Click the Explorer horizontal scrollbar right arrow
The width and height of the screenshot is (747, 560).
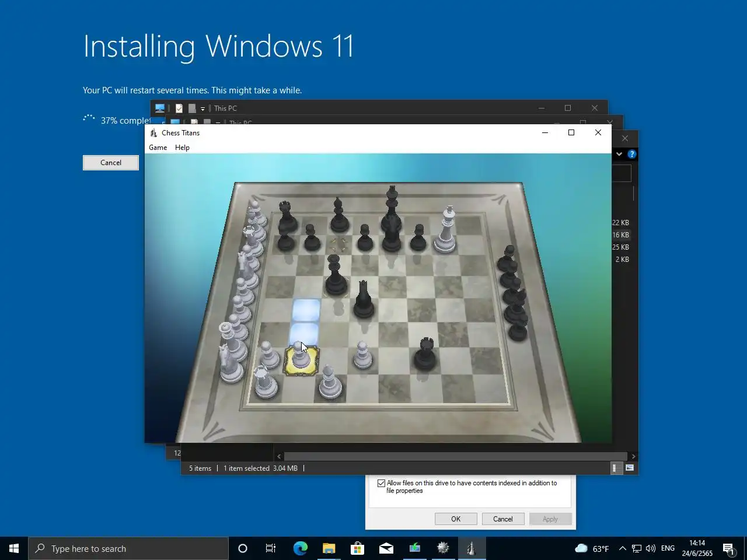point(634,457)
